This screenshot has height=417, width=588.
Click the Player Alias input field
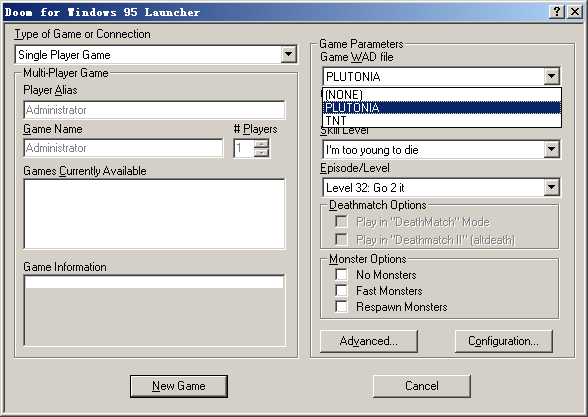click(154, 110)
